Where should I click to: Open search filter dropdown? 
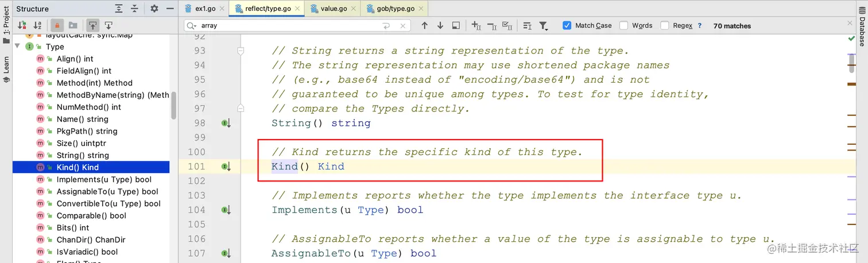point(543,25)
